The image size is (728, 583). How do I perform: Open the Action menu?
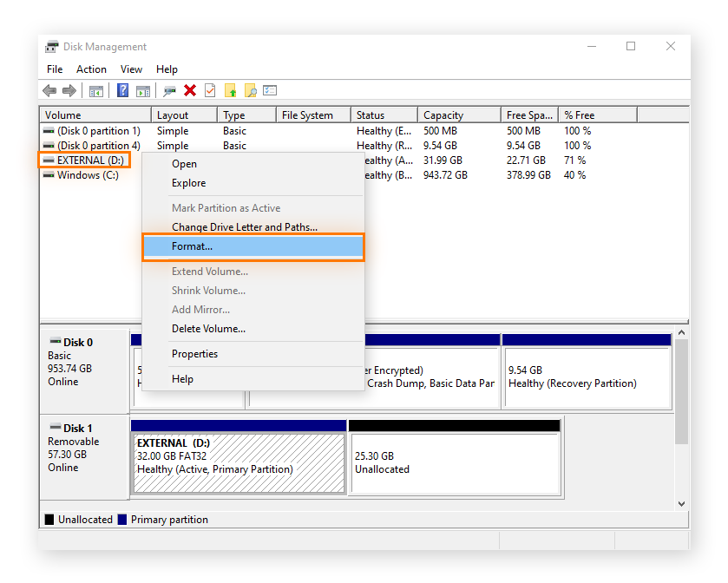click(x=91, y=69)
